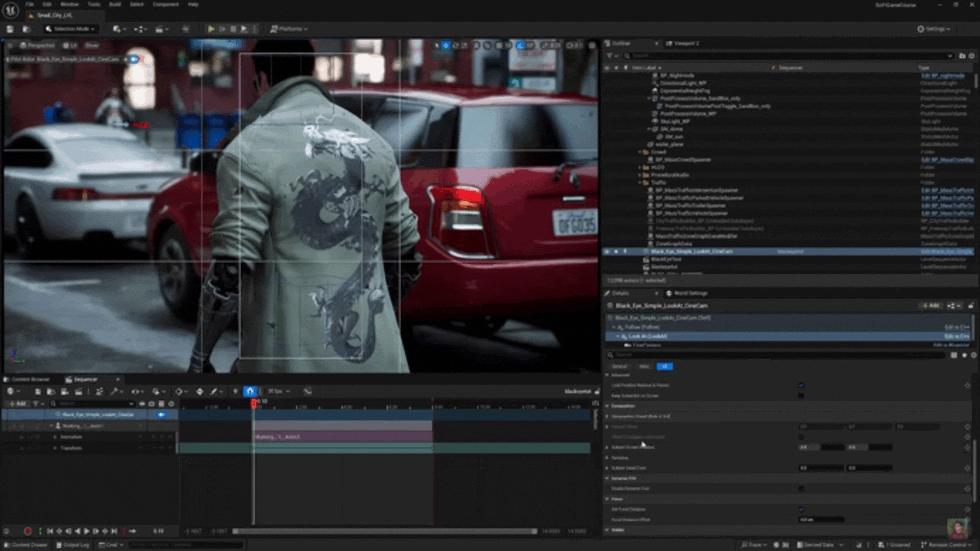
Task: Open the Selection Mode dropdown
Action: click(x=70, y=29)
